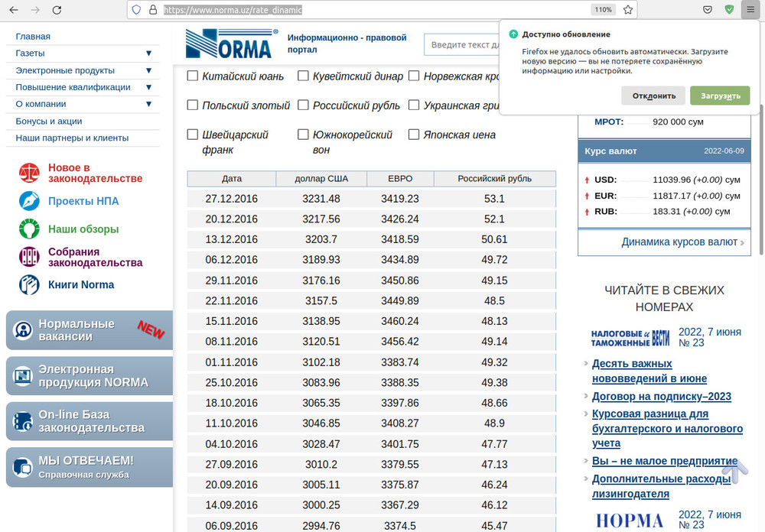Open the green shield extension icon
The image size is (765, 532).
[729, 10]
